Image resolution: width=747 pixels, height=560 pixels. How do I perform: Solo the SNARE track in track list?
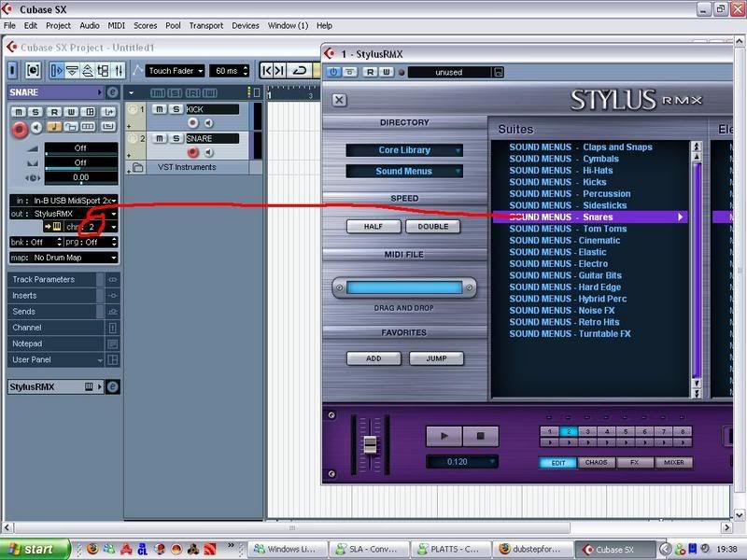(x=176, y=138)
